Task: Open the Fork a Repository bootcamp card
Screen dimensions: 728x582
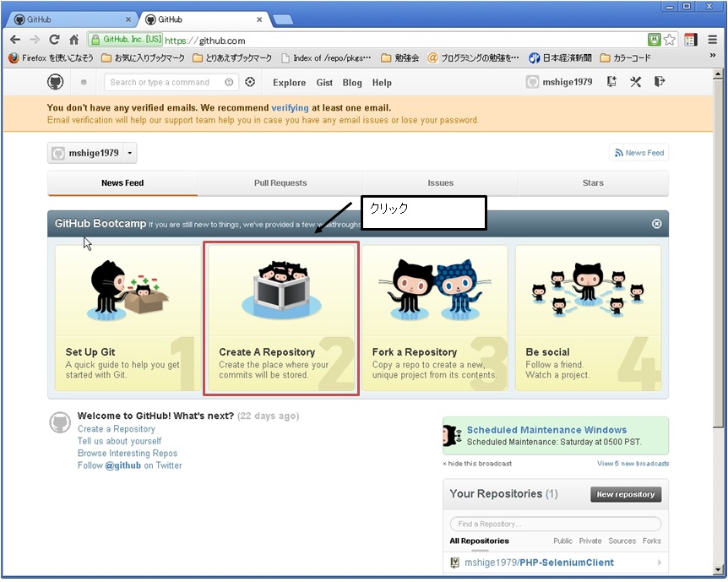Action: coord(435,318)
